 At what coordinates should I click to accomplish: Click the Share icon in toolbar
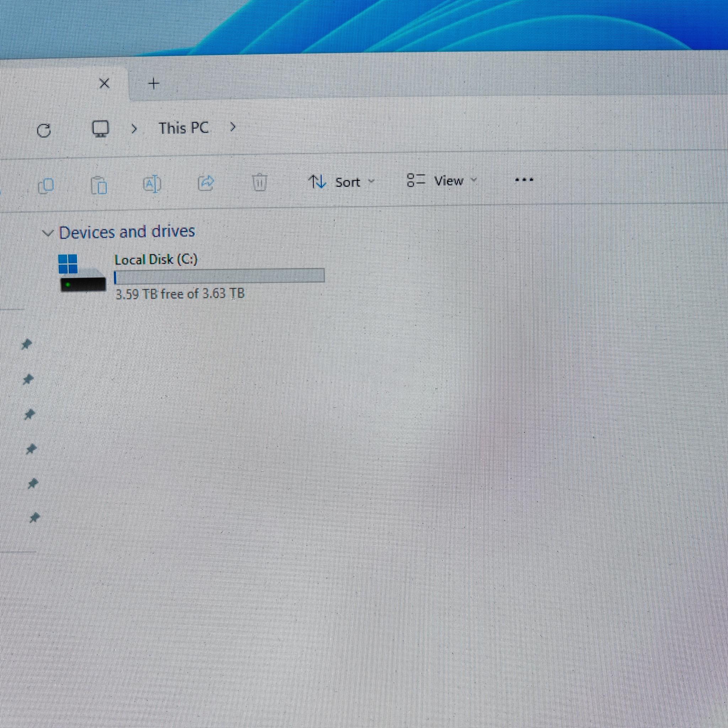pos(206,183)
